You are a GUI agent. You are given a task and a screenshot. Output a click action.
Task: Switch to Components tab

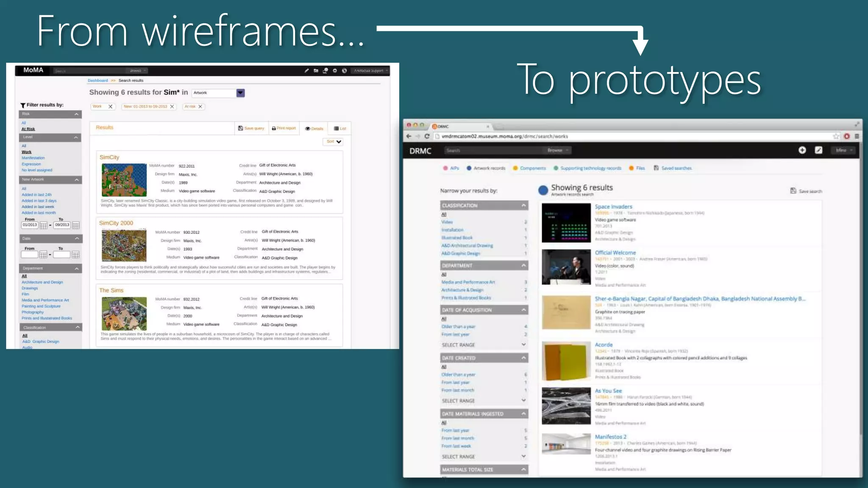[530, 168]
